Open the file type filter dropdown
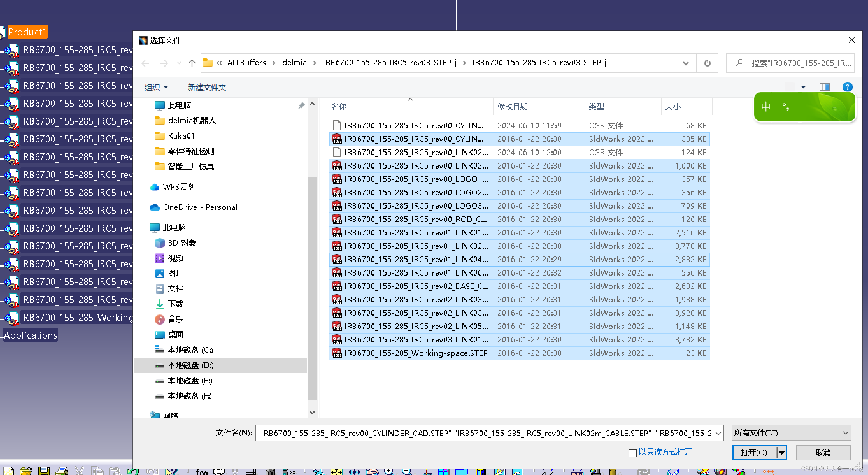The width and height of the screenshot is (868, 475). 791,433
